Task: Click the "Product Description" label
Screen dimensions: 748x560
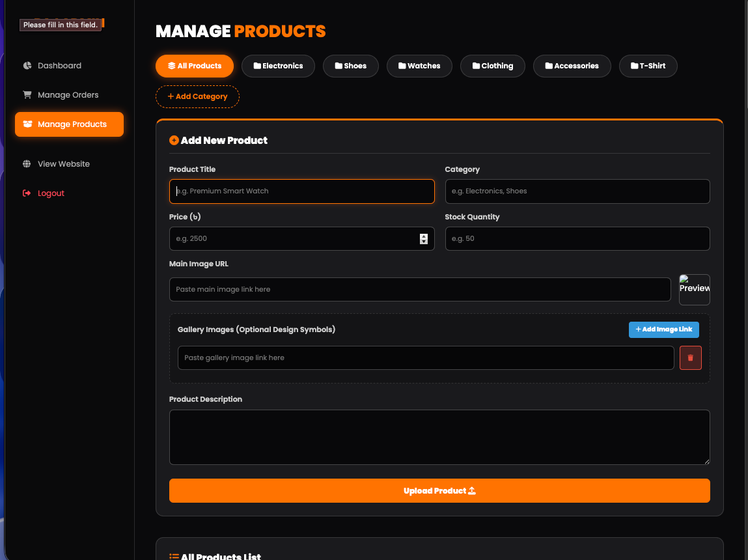Action: pyautogui.click(x=206, y=399)
